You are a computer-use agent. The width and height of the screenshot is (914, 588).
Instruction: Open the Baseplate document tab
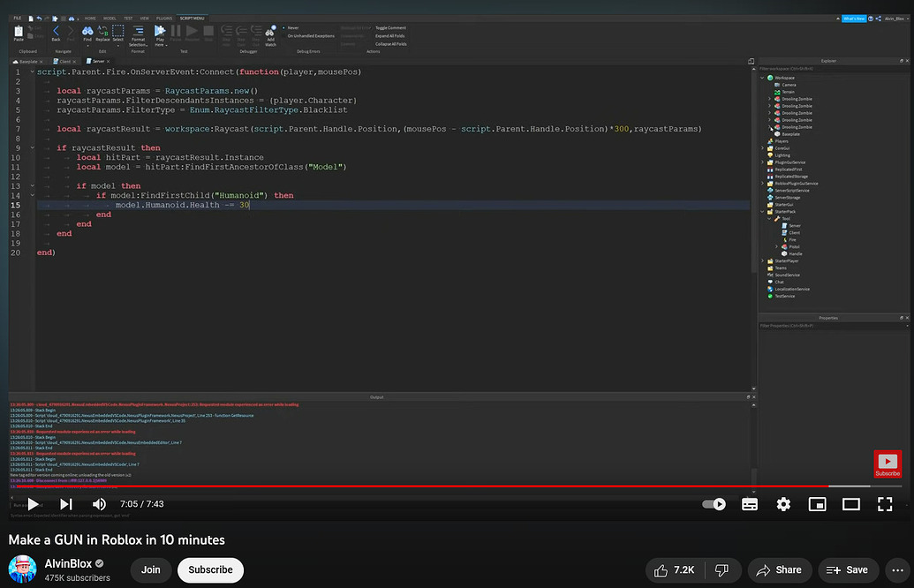pos(27,61)
